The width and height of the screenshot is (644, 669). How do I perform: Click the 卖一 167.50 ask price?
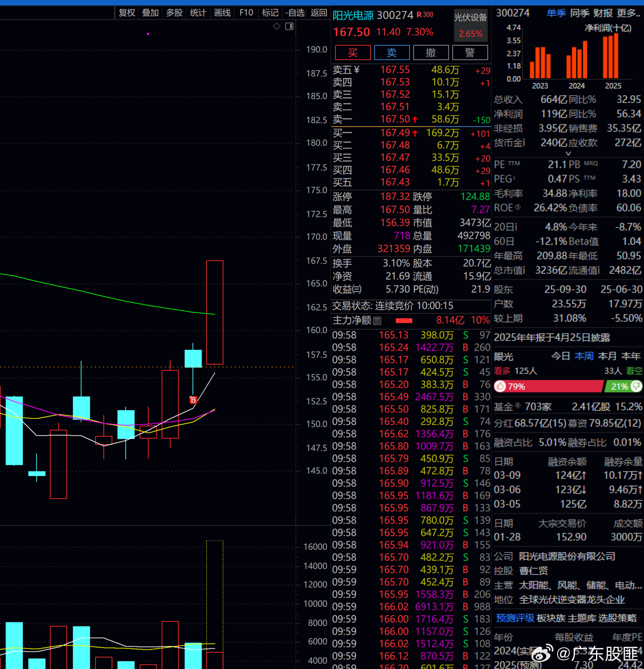tap(395, 119)
